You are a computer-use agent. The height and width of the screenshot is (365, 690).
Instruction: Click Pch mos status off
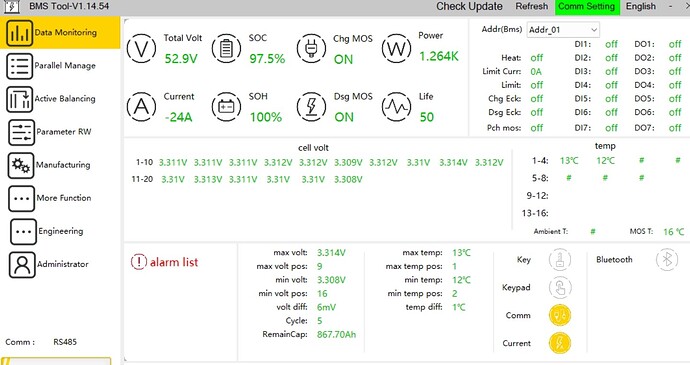pyautogui.click(x=536, y=128)
